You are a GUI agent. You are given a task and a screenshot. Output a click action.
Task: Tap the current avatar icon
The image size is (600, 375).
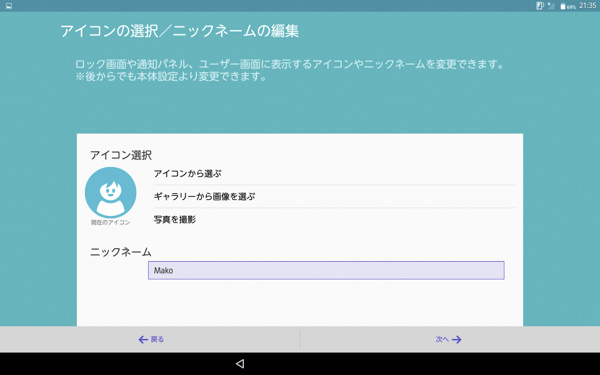click(111, 192)
